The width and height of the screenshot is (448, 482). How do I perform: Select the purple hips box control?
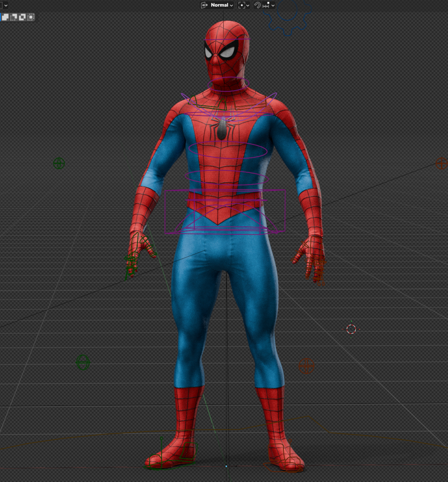(x=225, y=212)
